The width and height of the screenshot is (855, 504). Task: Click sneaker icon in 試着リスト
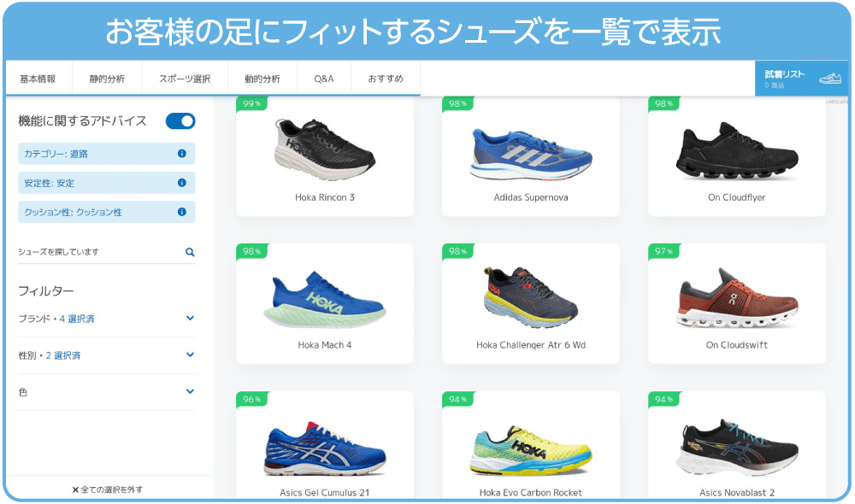(x=830, y=79)
